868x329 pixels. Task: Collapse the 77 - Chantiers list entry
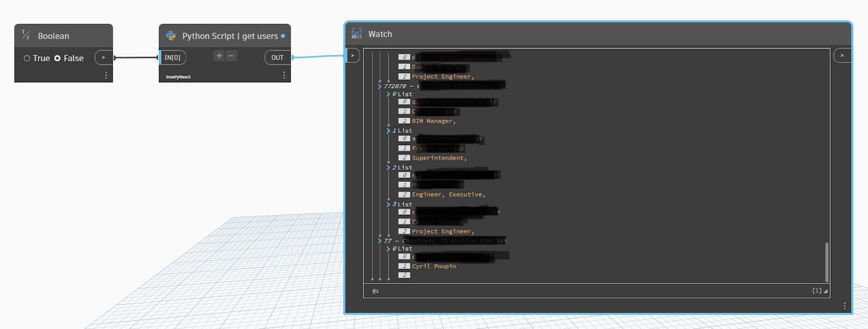click(380, 241)
